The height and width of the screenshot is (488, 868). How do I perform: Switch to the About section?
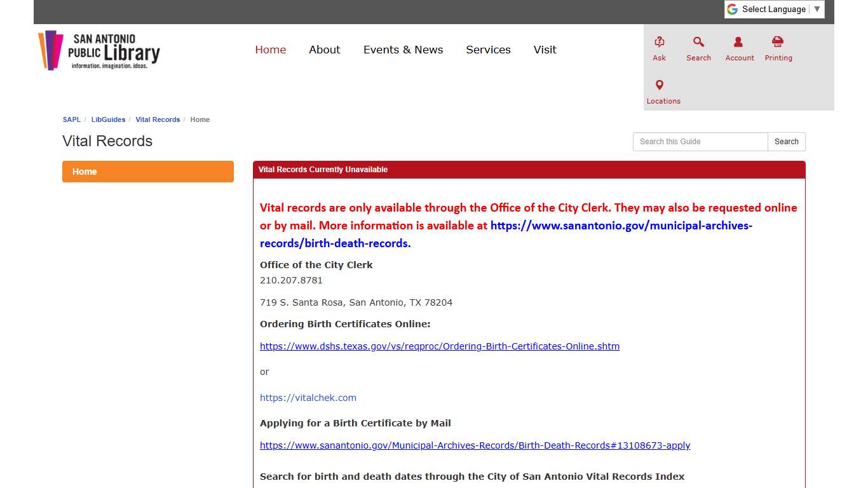pos(324,50)
